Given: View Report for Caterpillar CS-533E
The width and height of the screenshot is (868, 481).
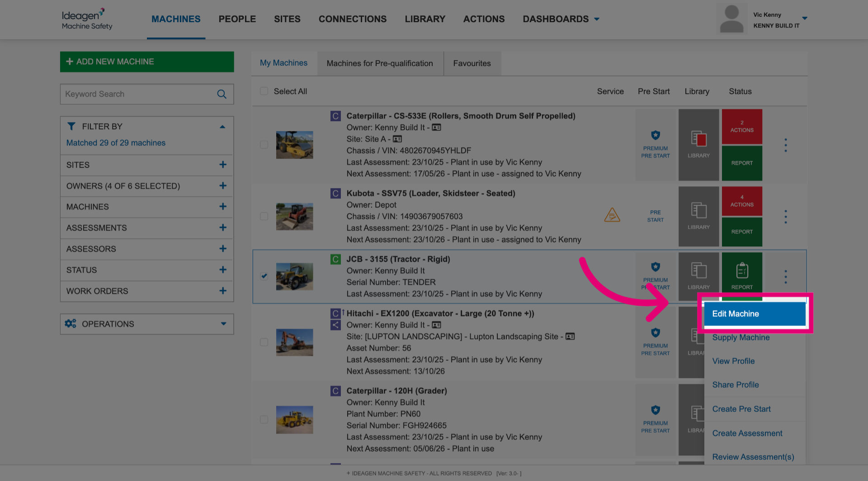Looking at the screenshot, I should [x=742, y=163].
